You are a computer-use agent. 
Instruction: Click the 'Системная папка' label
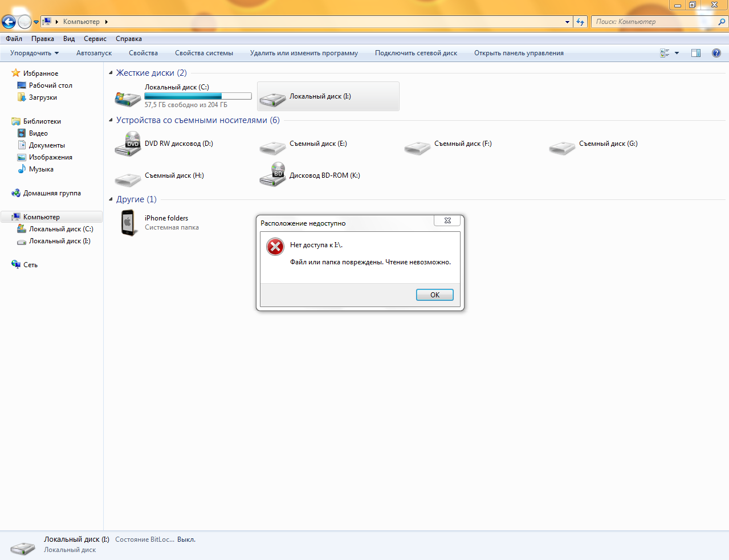click(172, 227)
